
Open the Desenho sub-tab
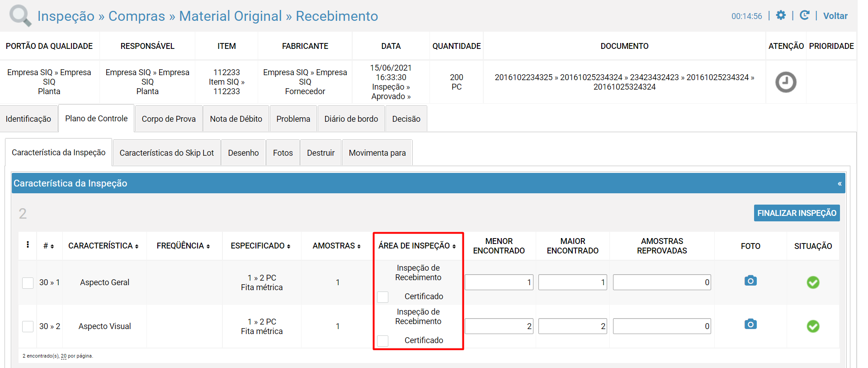(x=243, y=153)
